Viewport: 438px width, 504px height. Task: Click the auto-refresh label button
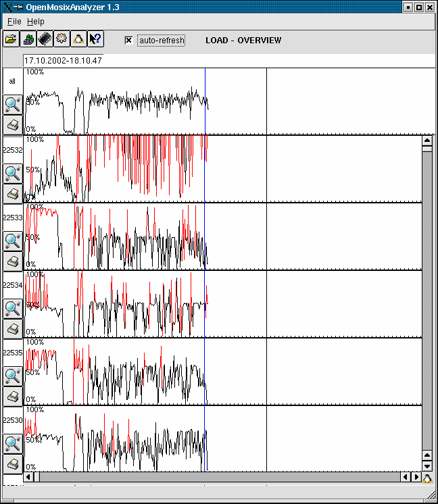pyautogui.click(x=162, y=41)
